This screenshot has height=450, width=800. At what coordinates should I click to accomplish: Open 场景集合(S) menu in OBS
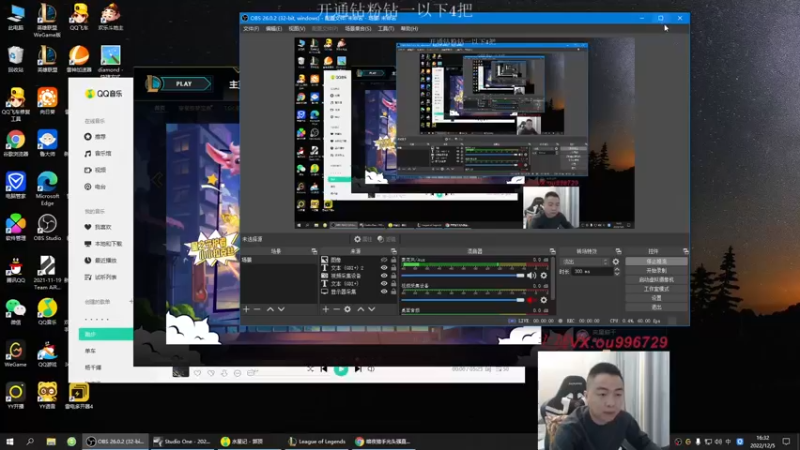click(358, 29)
